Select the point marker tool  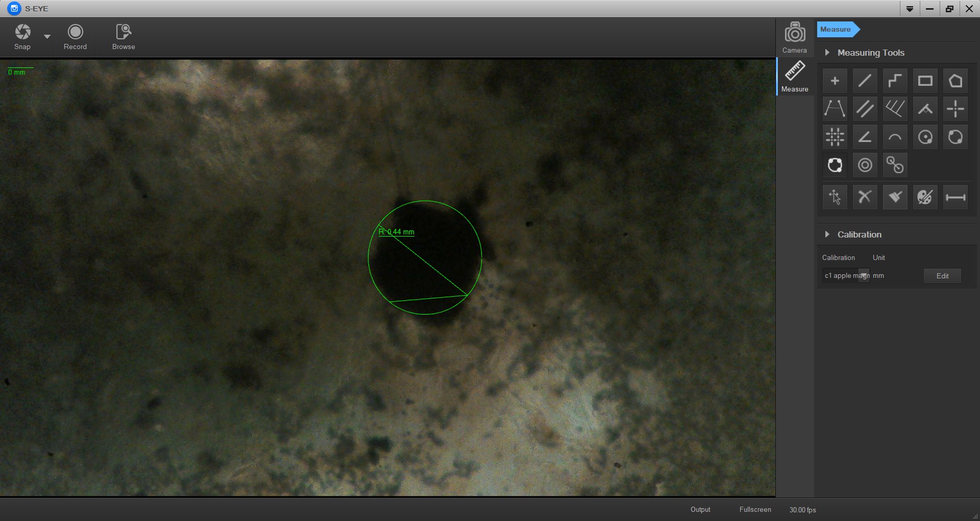835,81
